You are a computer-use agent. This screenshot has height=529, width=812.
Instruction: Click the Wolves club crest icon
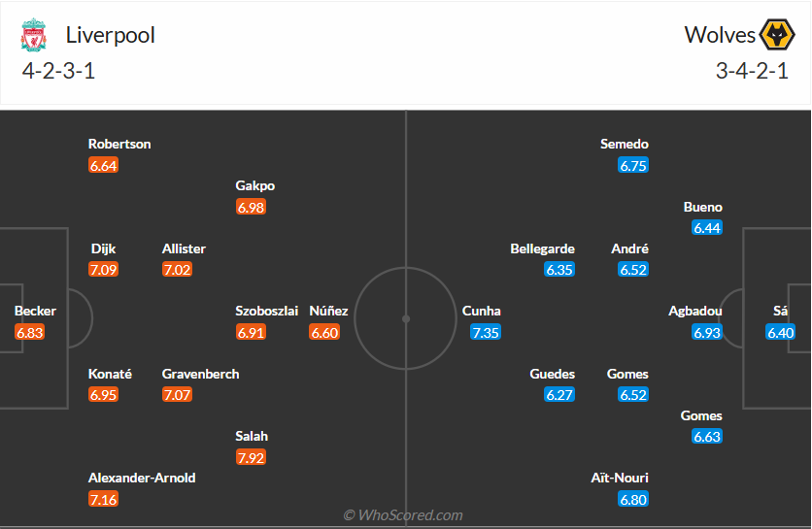click(775, 35)
